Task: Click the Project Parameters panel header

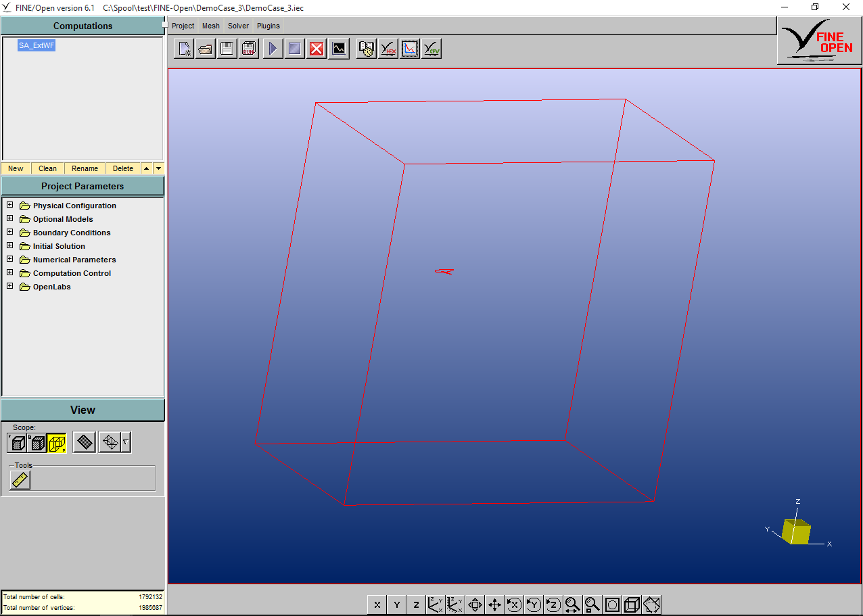Action: pyautogui.click(x=83, y=186)
